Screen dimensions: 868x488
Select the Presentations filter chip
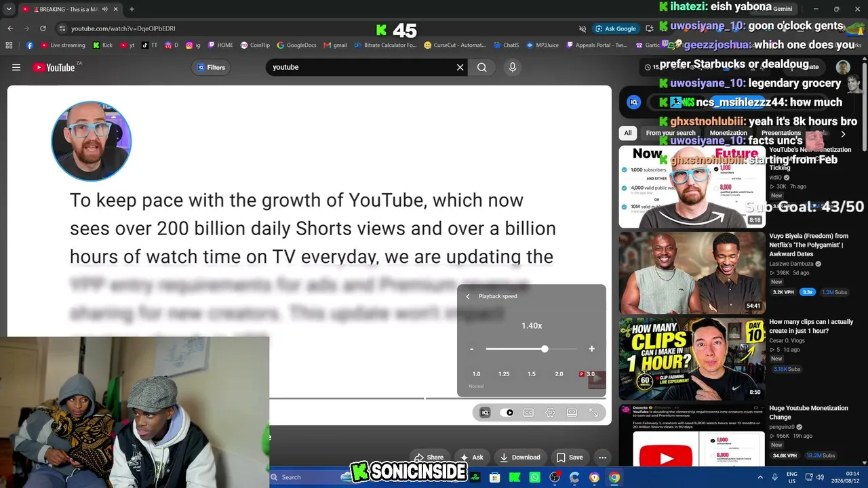click(x=781, y=133)
